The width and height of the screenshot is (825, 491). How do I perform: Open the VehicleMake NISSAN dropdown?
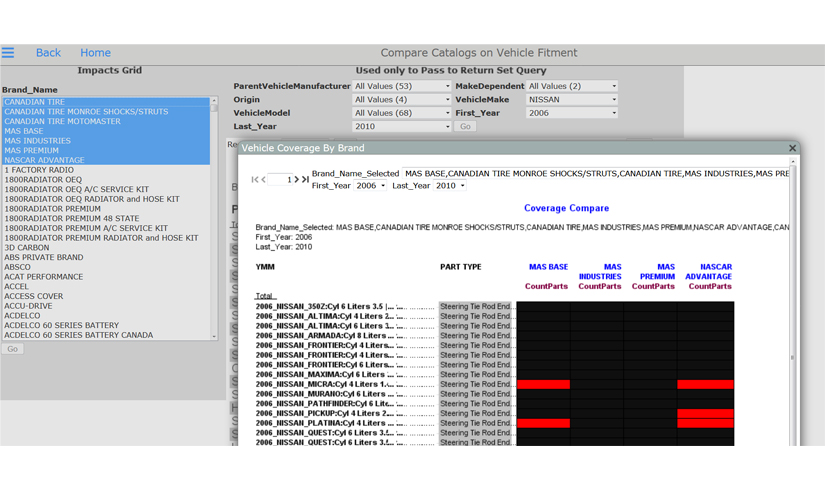pyautogui.click(x=571, y=99)
